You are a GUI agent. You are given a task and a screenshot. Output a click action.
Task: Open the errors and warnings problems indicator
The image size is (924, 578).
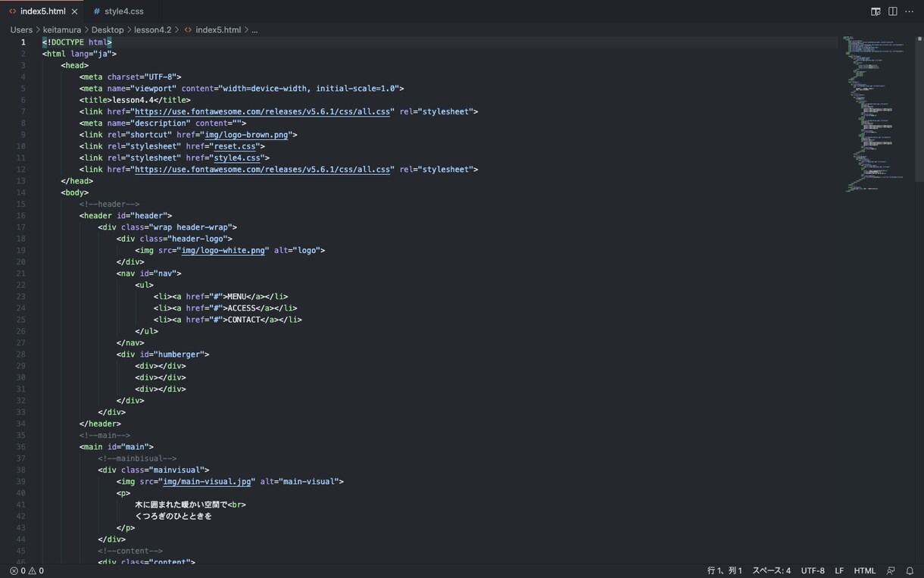point(27,570)
